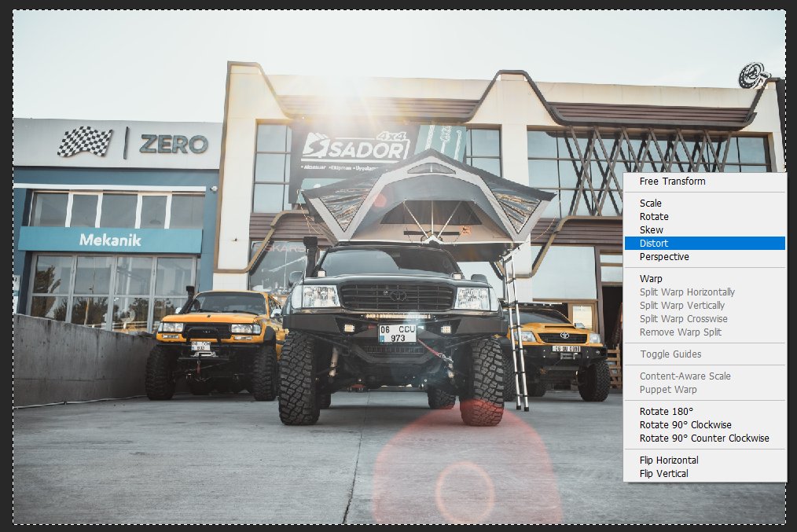Click Remove Warp Split entry
The image size is (797, 532).
pos(704,332)
